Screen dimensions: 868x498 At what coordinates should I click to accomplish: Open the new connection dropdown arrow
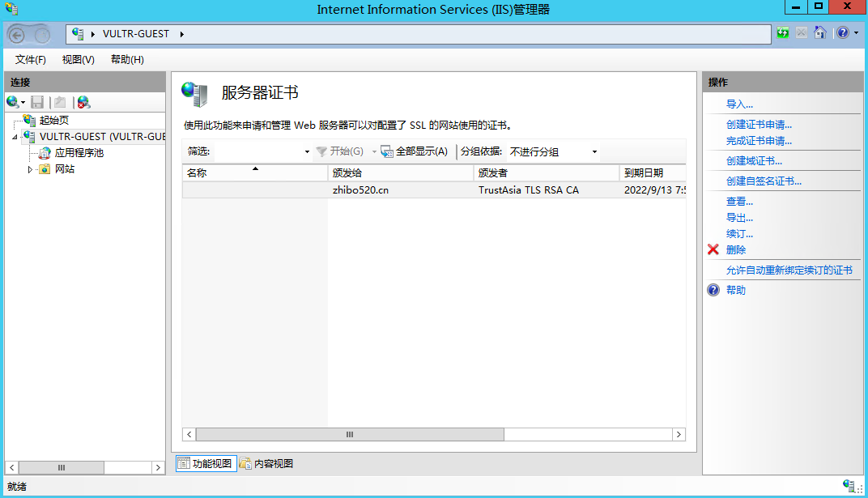point(23,102)
